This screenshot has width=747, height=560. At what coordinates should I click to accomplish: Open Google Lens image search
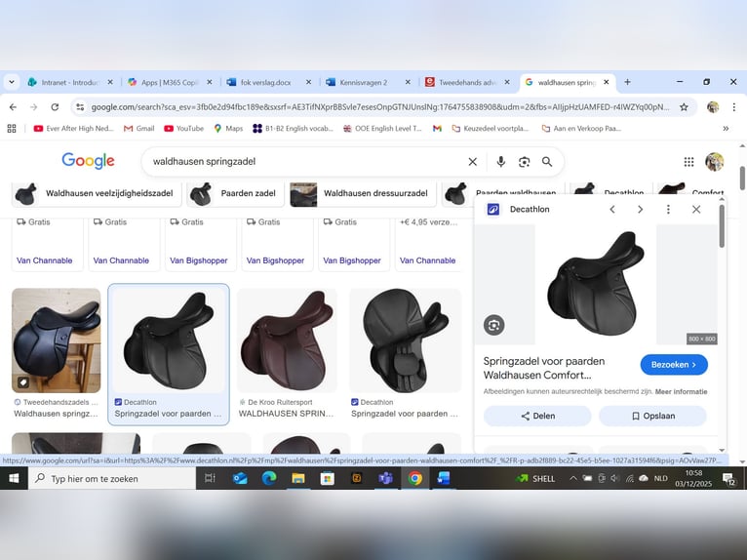click(x=524, y=162)
